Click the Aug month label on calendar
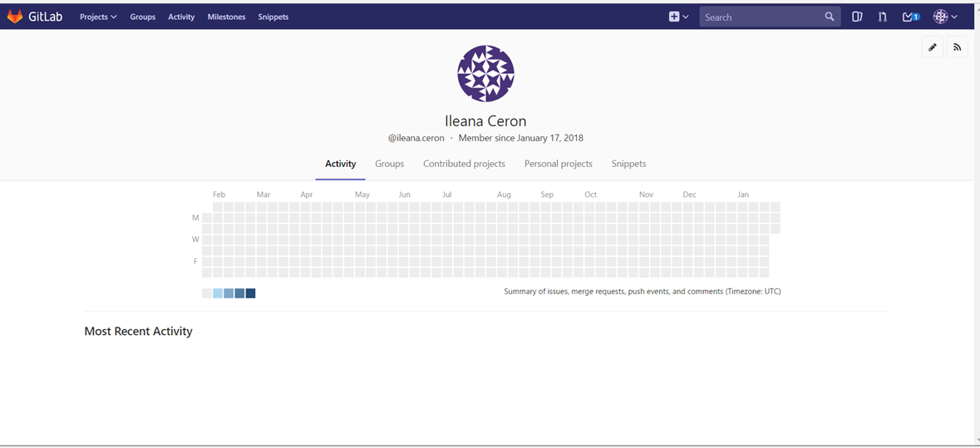This screenshot has height=448, width=980. (504, 195)
